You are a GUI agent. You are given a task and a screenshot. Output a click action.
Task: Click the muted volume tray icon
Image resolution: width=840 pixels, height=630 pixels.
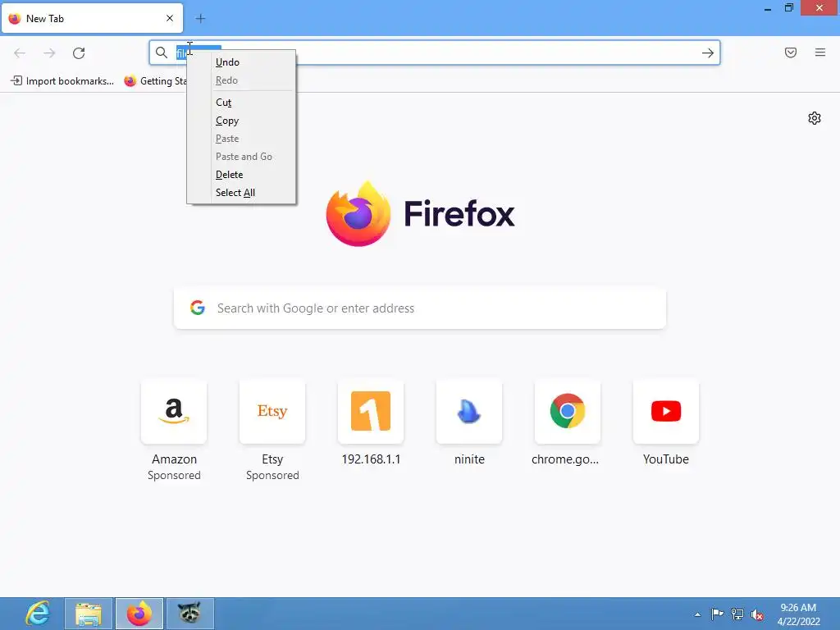pyautogui.click(x=757, y=614)
